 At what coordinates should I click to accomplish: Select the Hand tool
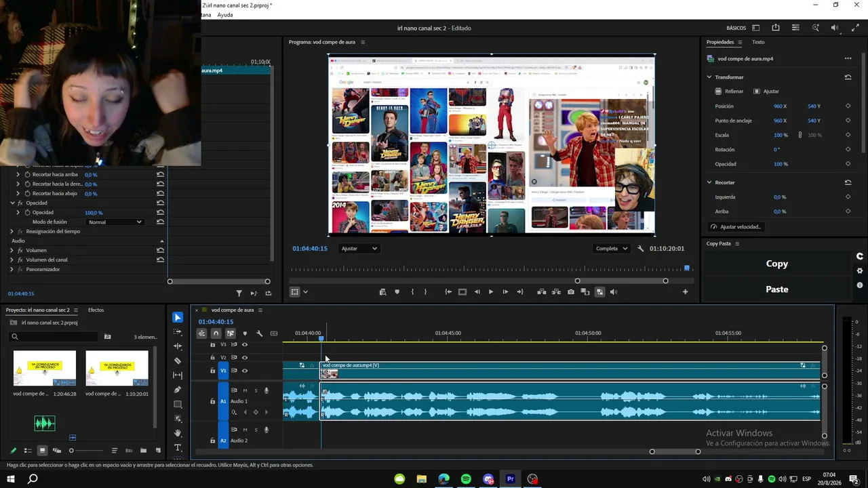(x=178, y=433)
